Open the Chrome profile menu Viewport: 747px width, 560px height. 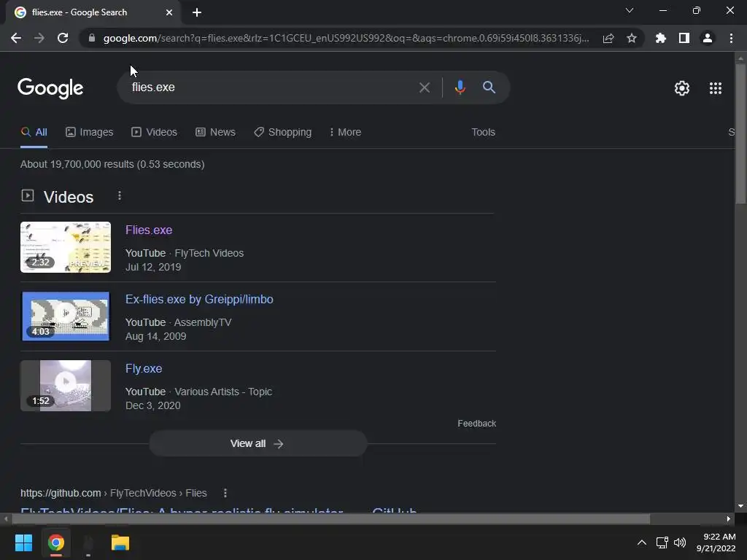(x=708, y=38)
